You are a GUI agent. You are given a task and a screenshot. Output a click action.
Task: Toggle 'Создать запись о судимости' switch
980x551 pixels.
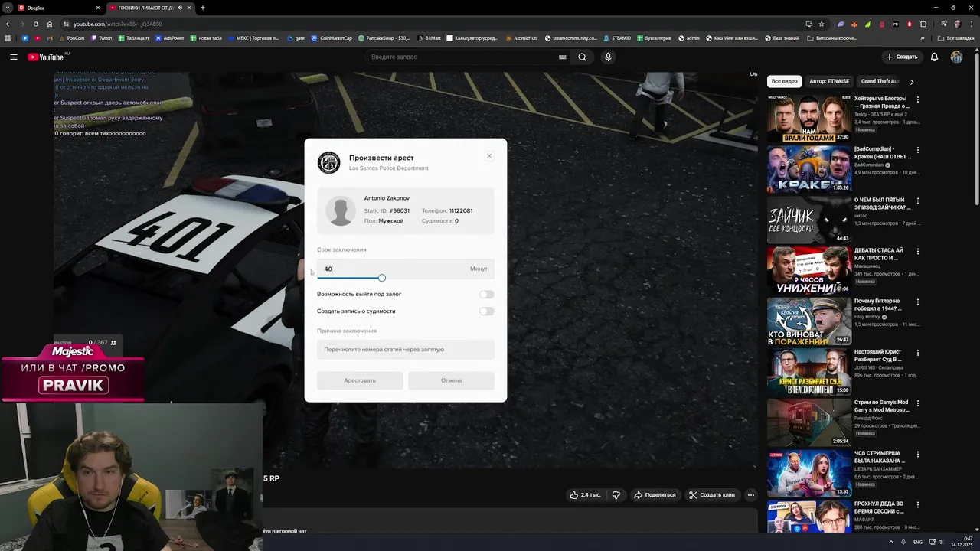click(x=486, y=311)
